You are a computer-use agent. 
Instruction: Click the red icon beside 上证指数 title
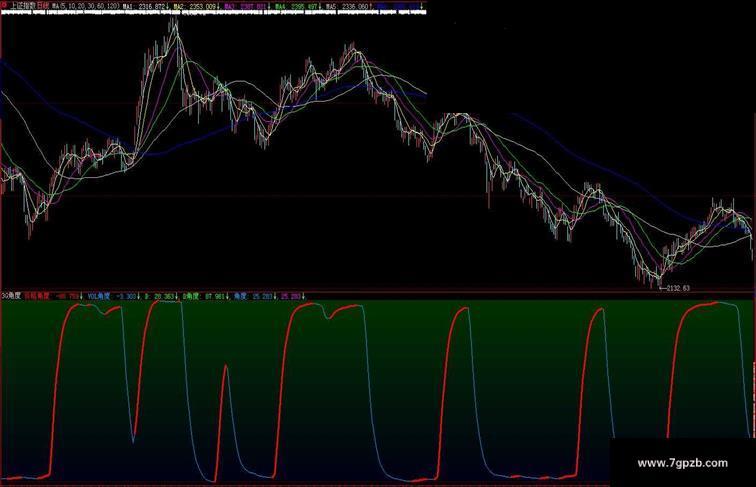4,6
